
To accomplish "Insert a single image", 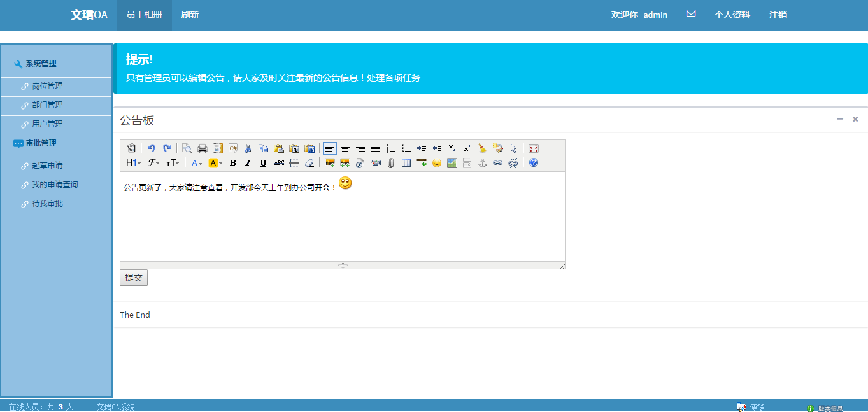I will [330, 163].
